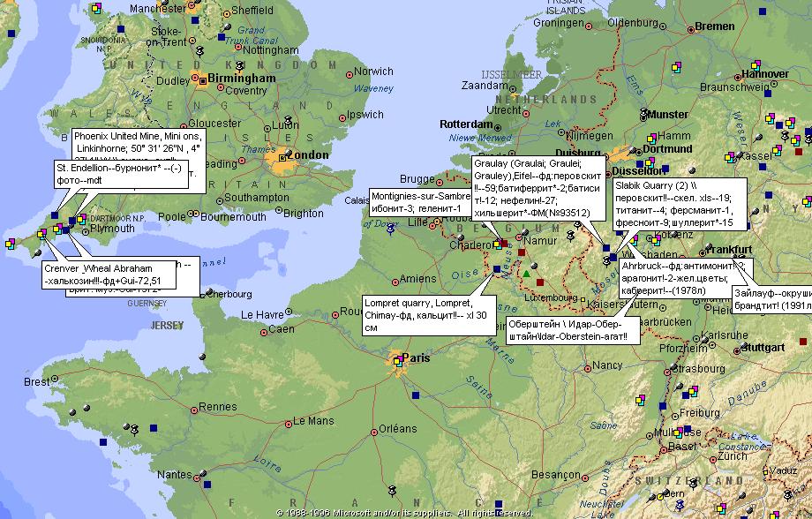Select the St. Endellion label box
The image size is (812, 519).
tap(122, 174)
